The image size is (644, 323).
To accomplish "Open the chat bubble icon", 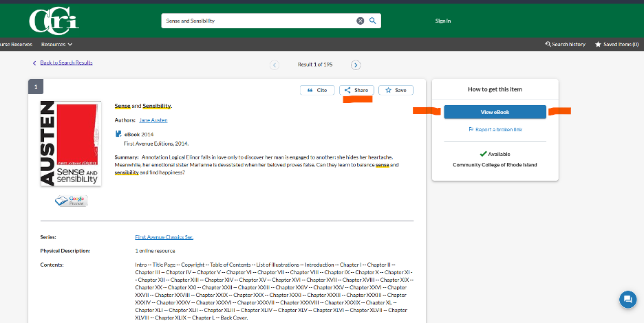I will point(627,299).
